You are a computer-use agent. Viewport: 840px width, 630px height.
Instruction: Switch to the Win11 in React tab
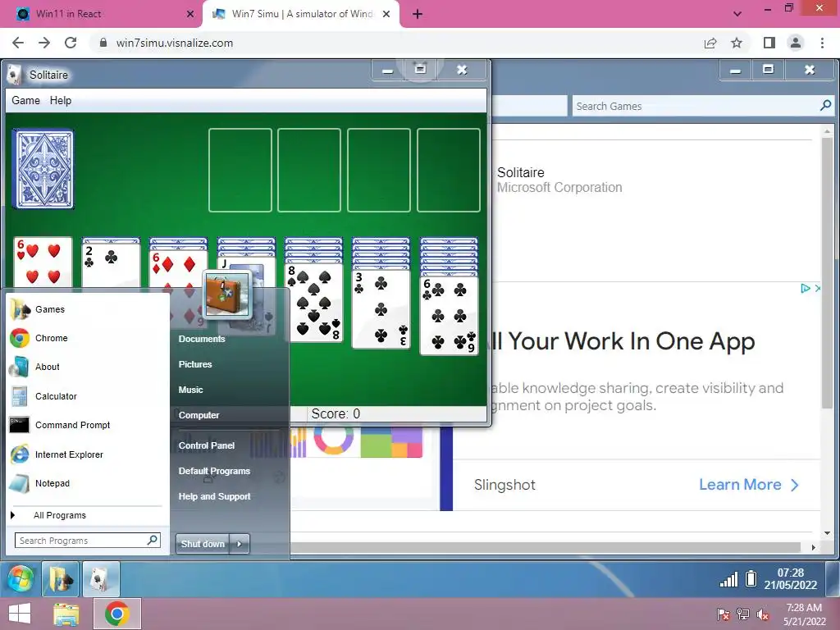pos(104,14)
